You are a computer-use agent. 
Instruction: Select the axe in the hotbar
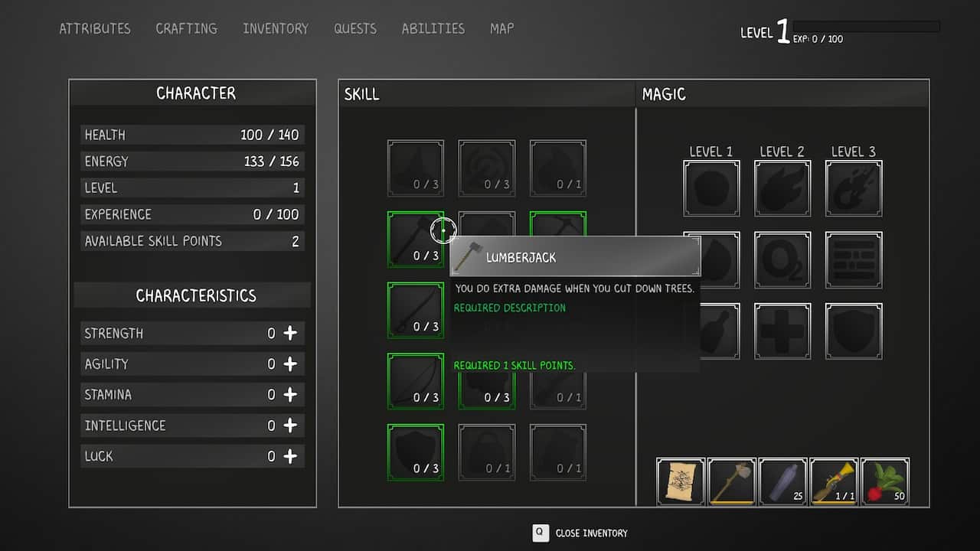click(732, 481)
